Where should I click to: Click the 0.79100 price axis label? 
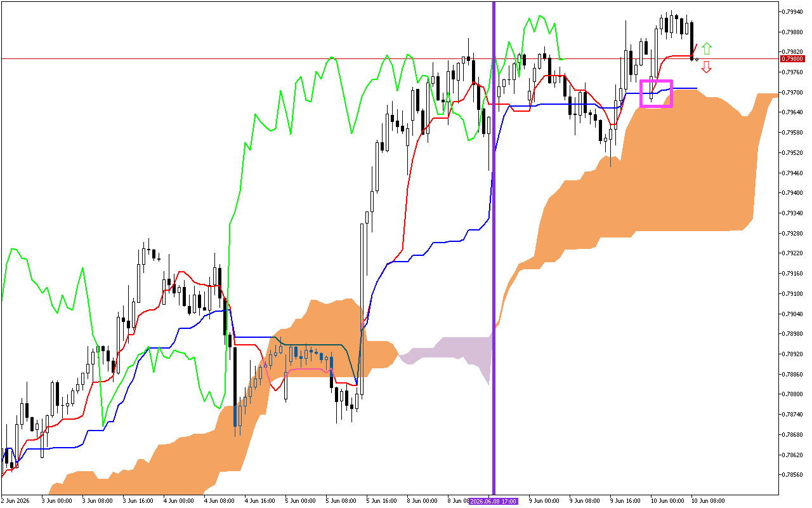tap(792, 293)
